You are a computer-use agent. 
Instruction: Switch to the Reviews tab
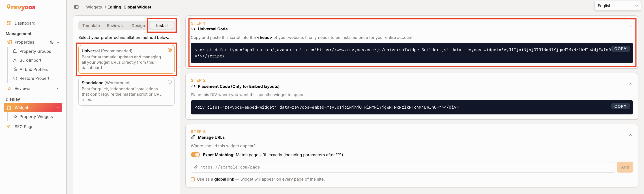click(114, 26)
